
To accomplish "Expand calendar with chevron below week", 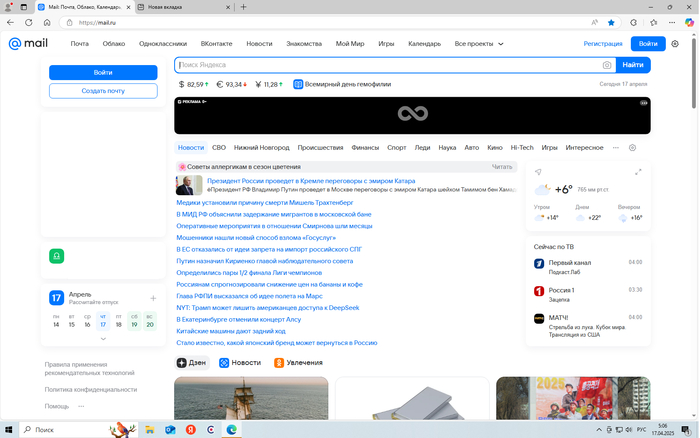I will pyautogui.click(x=103, y=339).
